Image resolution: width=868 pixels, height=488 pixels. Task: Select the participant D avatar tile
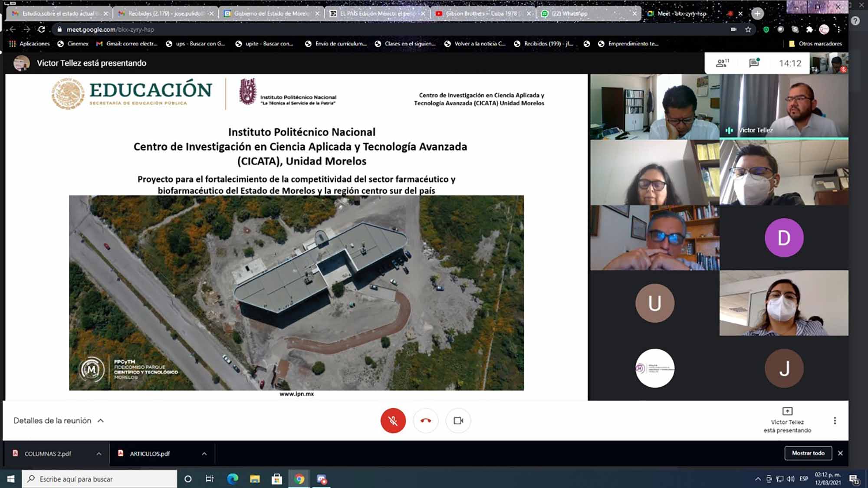pos(784,238)
